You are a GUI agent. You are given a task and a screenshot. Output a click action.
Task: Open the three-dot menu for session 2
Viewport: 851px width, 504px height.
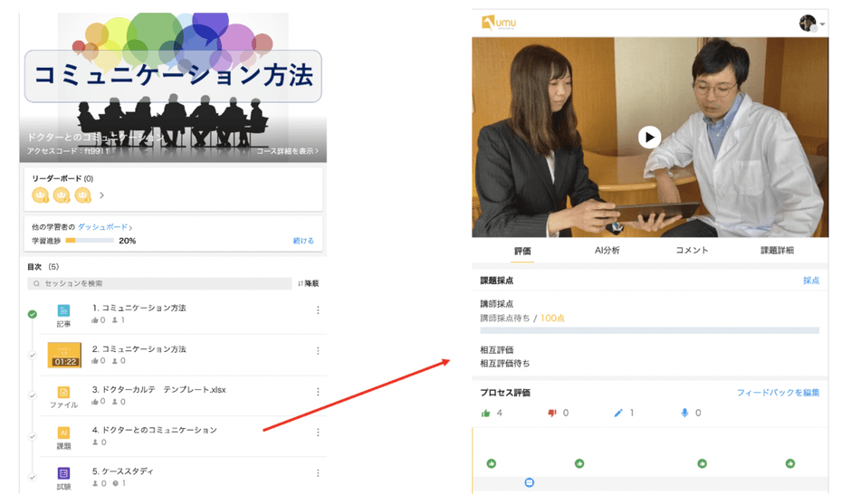[x=318, y=351]
